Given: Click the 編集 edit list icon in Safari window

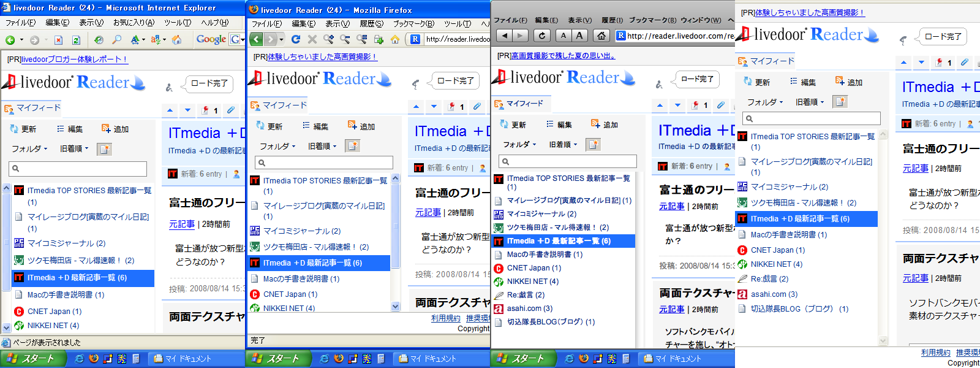Looking at the screenshot, I should tap(550, 124).
